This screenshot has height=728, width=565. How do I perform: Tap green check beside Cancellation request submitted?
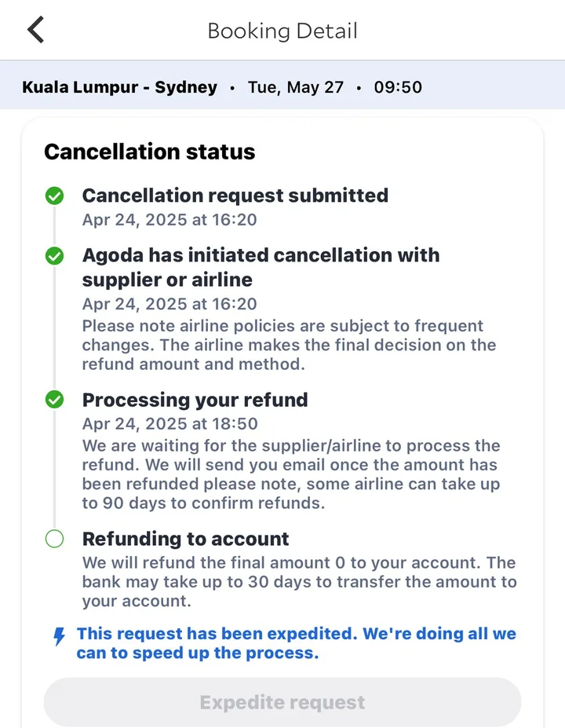pos(54,196)
